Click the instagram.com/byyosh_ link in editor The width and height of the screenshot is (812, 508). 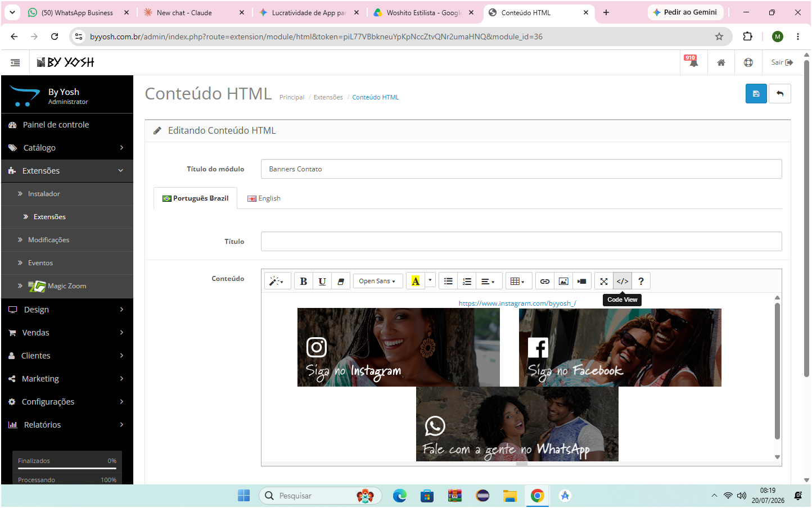point(517,303)
